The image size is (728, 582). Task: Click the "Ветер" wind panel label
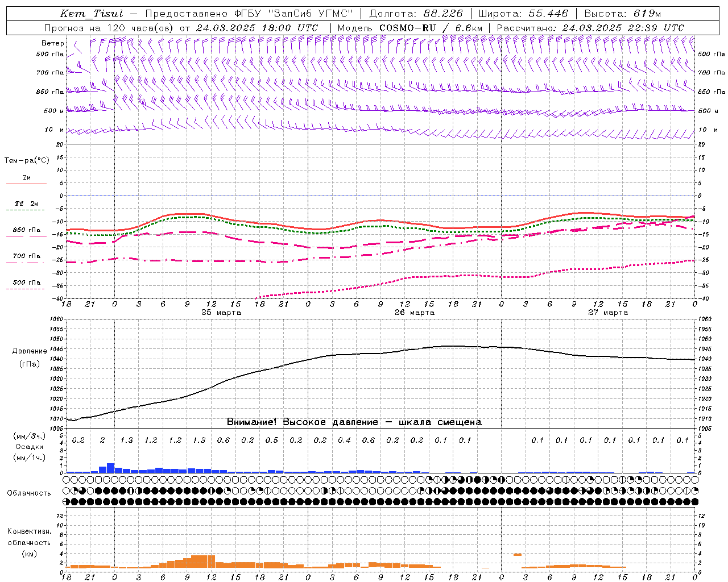tap(52, 43)
